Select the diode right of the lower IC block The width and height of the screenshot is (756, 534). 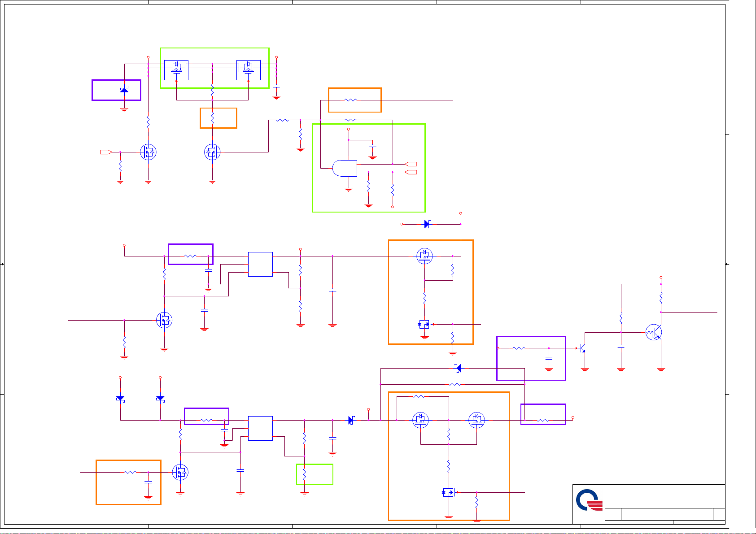click(x=351, y=421)
